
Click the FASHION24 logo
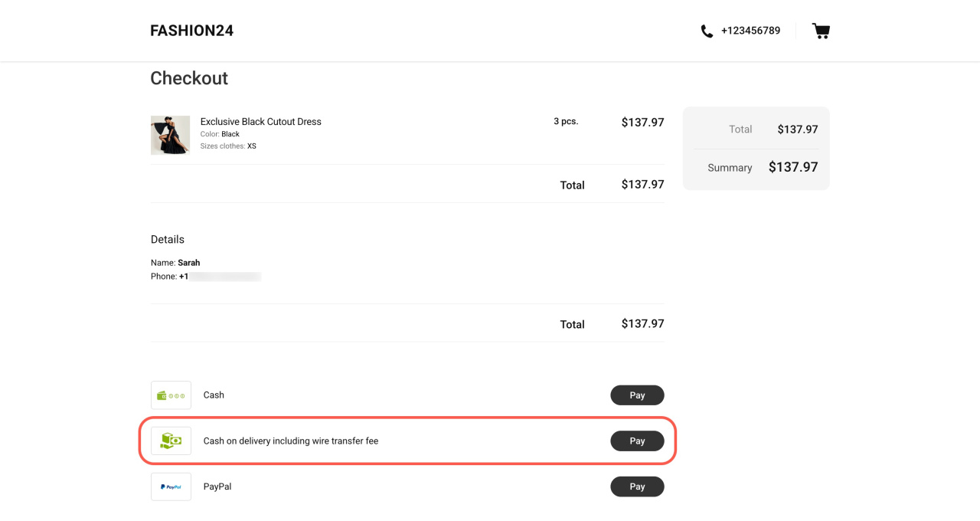coord(191,31)
